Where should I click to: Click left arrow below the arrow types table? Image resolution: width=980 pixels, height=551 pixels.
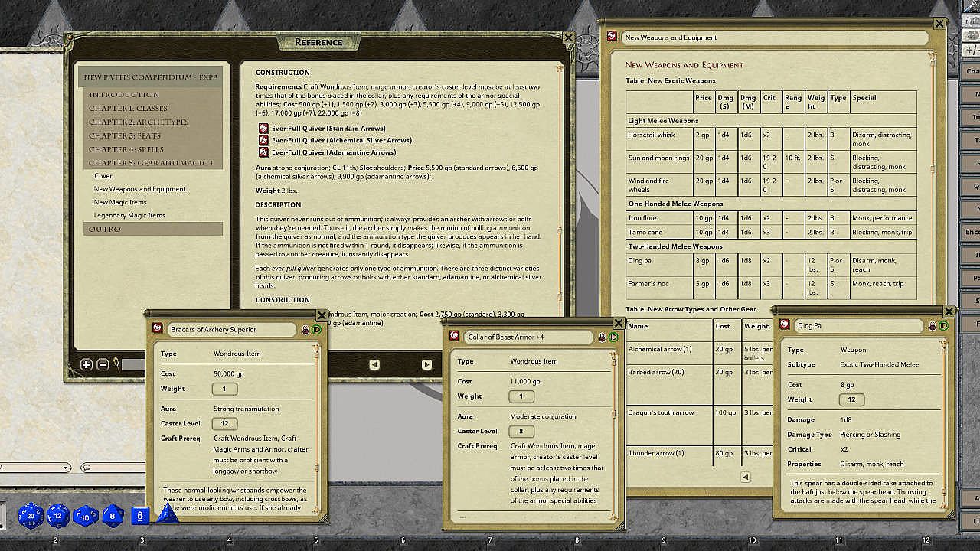coord(745,477)
